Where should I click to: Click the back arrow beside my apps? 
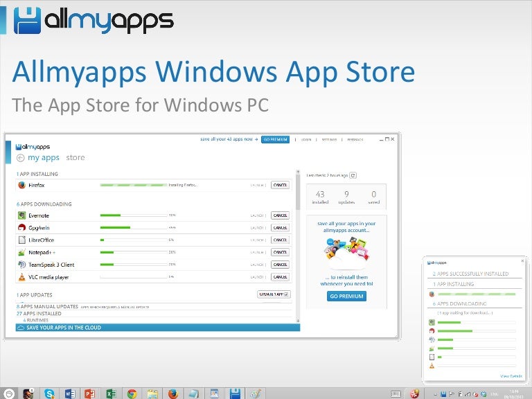pos(20,158)
